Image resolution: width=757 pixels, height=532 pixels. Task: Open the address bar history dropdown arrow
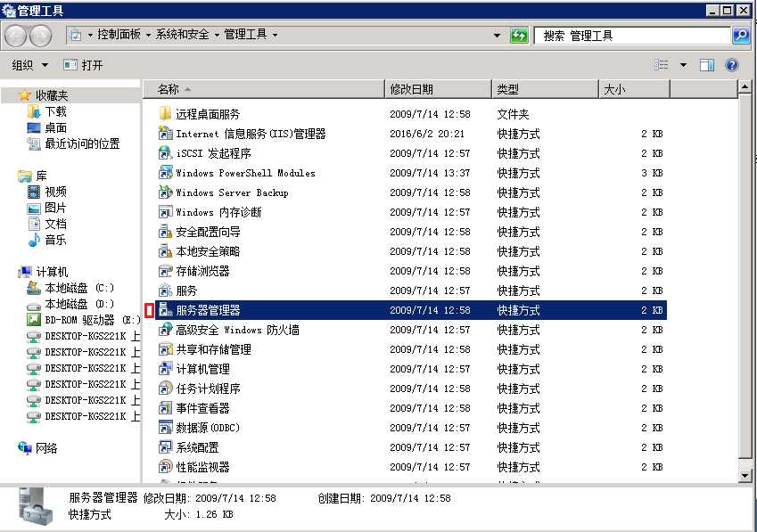497,36
